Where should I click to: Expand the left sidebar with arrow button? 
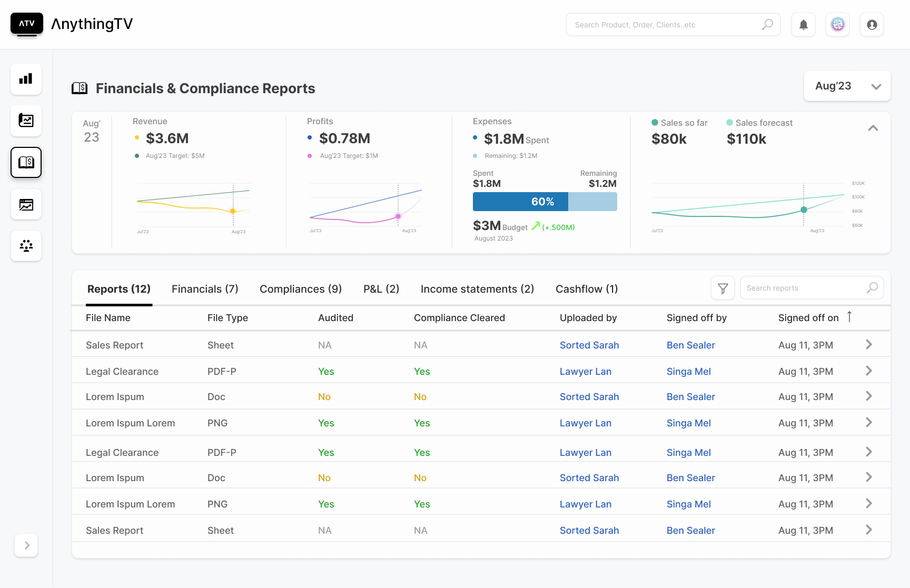[26, 545]
